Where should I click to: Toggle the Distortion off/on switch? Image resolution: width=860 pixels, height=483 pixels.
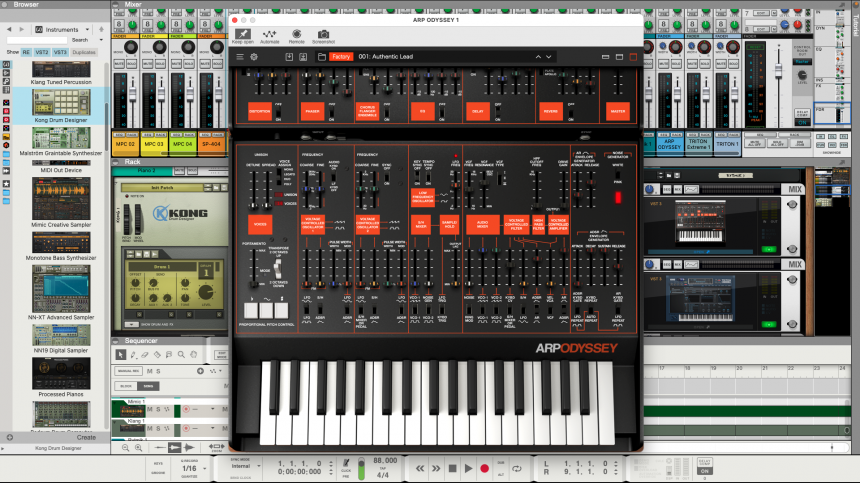278,113
